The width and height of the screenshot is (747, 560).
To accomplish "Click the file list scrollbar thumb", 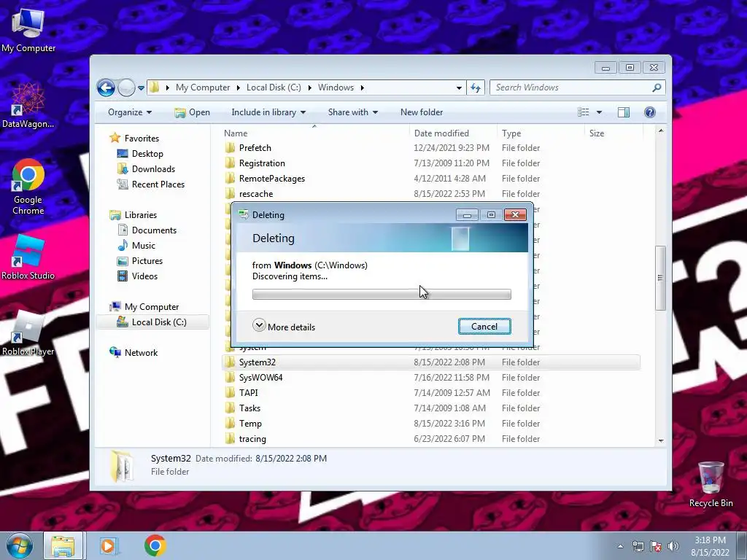I will (660, 278).
